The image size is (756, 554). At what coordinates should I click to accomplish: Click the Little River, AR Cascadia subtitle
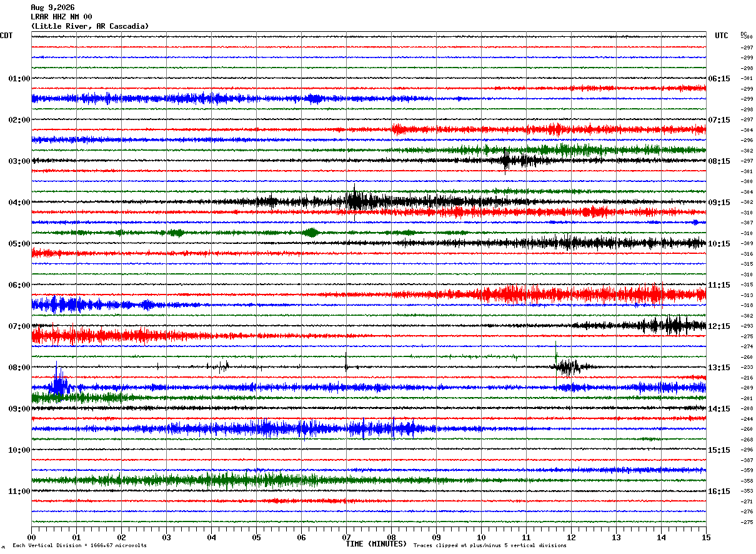tap(90, 26)
